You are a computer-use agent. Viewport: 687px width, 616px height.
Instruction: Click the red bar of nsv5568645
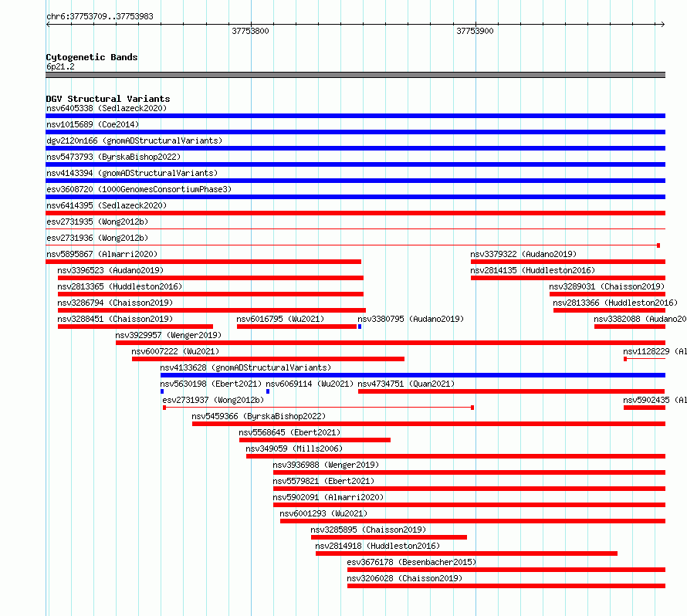coord(315,440)
